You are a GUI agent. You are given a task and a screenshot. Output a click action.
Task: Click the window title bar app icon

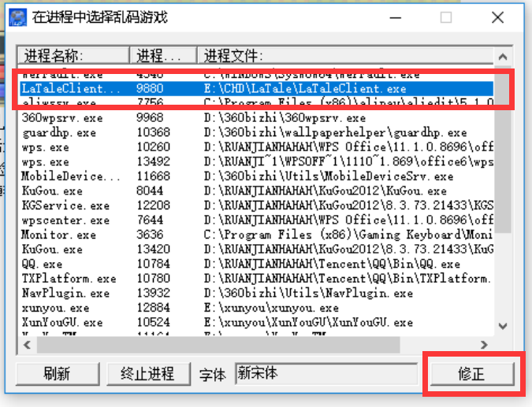click(18, 17)
